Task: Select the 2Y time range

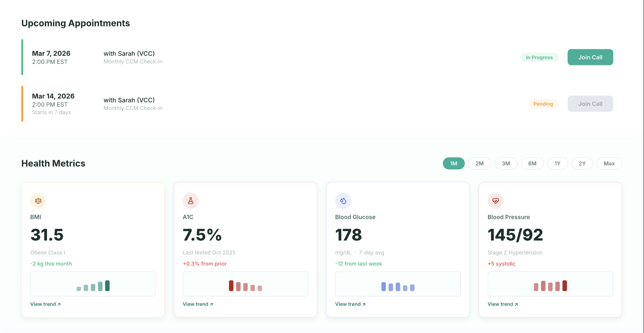Action: point(582,163)
